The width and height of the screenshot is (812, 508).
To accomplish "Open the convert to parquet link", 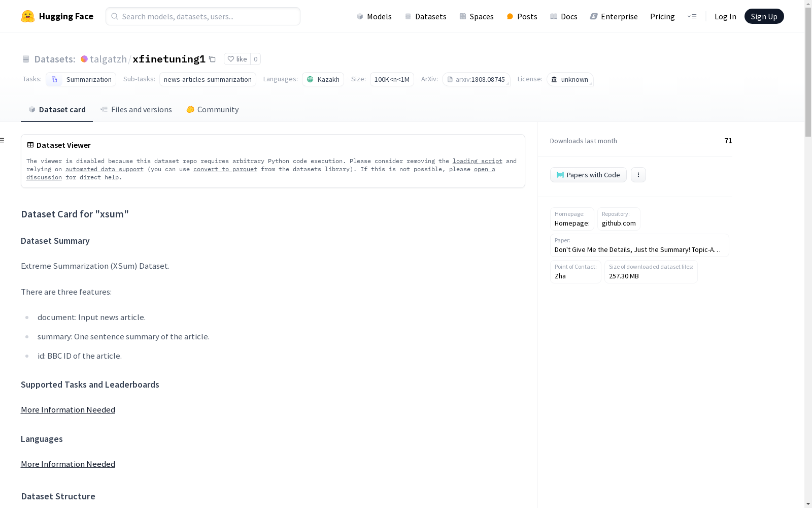I will (x=225, y=169).
